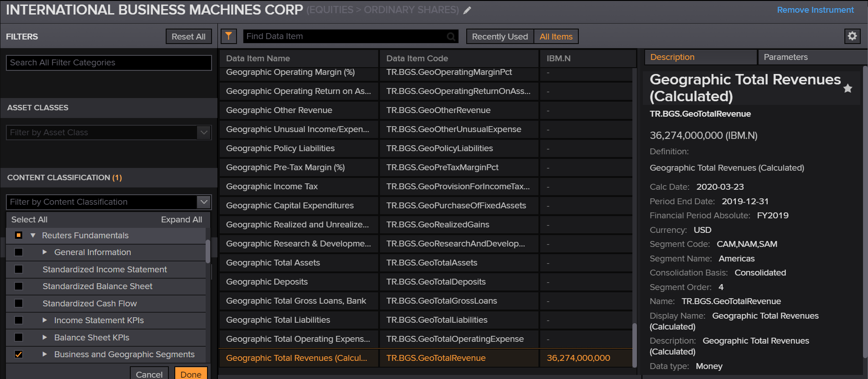Toggle the orange filter funnel icon
This screenshot has width=868, height=379.
229,36
